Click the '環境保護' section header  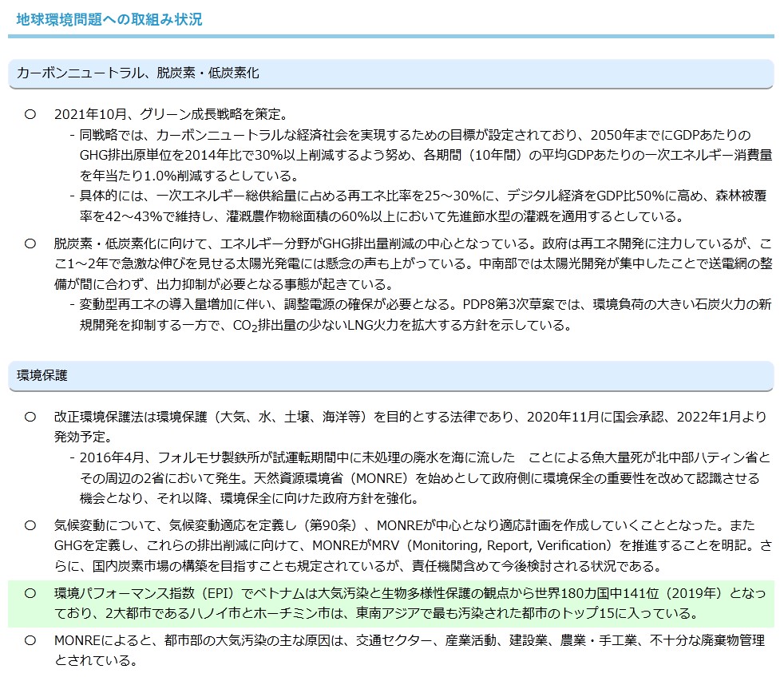click(41, 374)
